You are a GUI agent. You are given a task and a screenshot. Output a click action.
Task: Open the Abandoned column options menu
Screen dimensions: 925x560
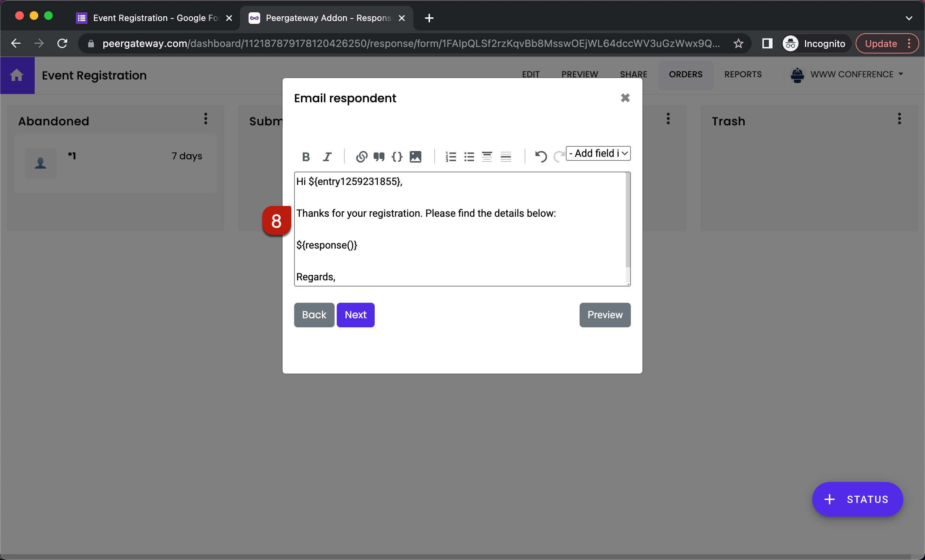point(205,119)
